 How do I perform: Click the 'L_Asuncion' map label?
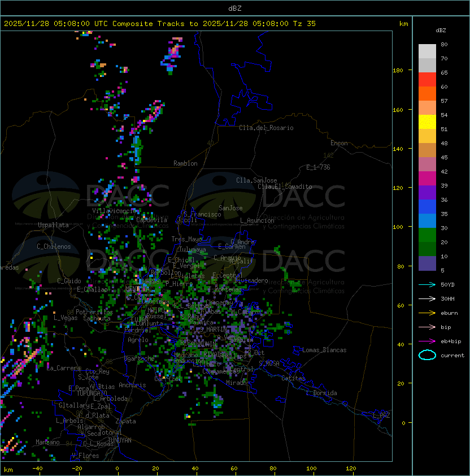257,220
